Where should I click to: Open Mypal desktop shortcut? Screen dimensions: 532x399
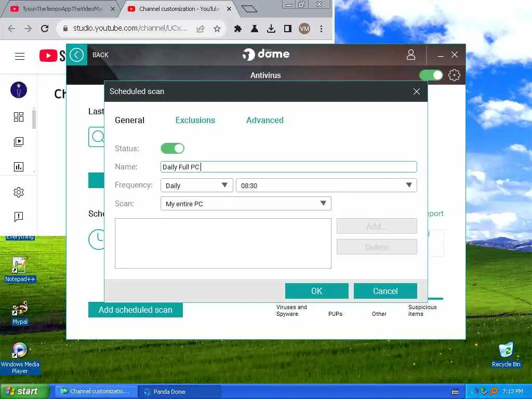[x=20, y=312]
